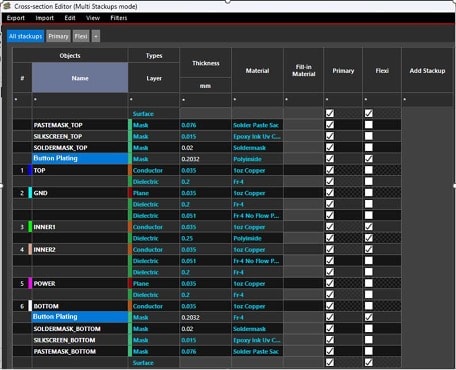
Task: Click the GND layer cyan color swatch
Action: pyautogui.click(x=30, y=193)
